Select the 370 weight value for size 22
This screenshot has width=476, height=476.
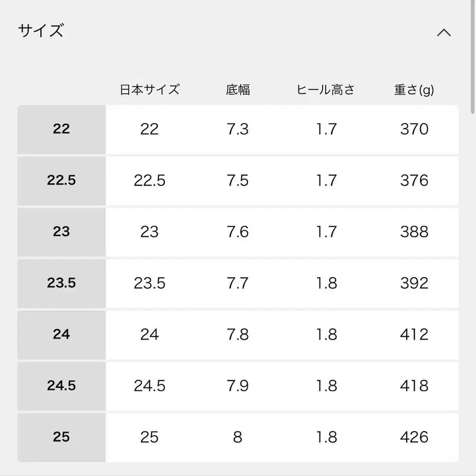413,130
